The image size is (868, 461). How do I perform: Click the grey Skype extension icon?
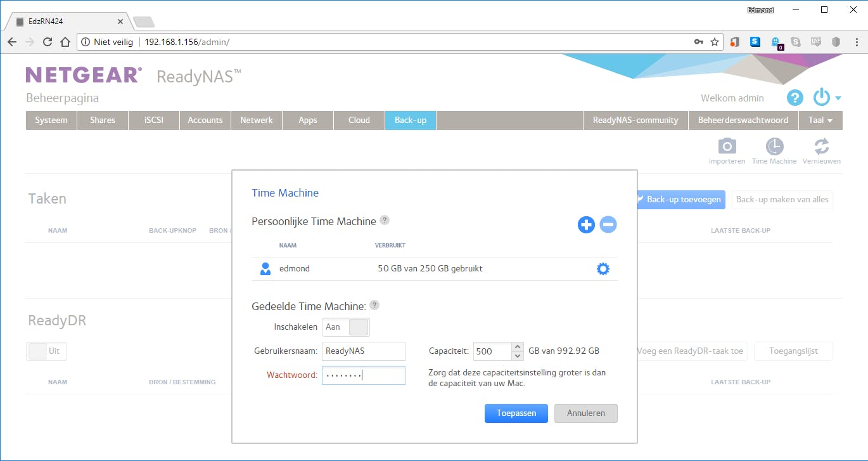click(x=796, y=42)
